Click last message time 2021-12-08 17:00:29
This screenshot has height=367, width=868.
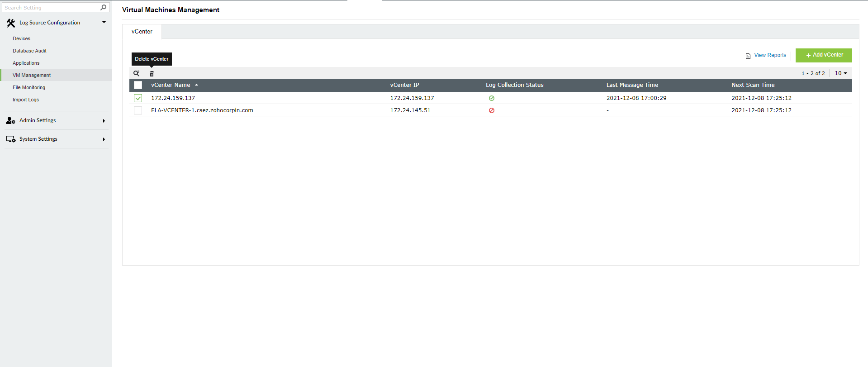pos(636,98)
